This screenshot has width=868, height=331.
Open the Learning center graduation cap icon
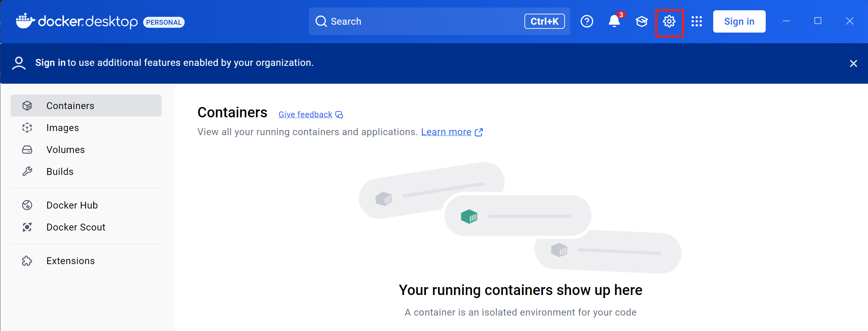click(x=641, y=22)
